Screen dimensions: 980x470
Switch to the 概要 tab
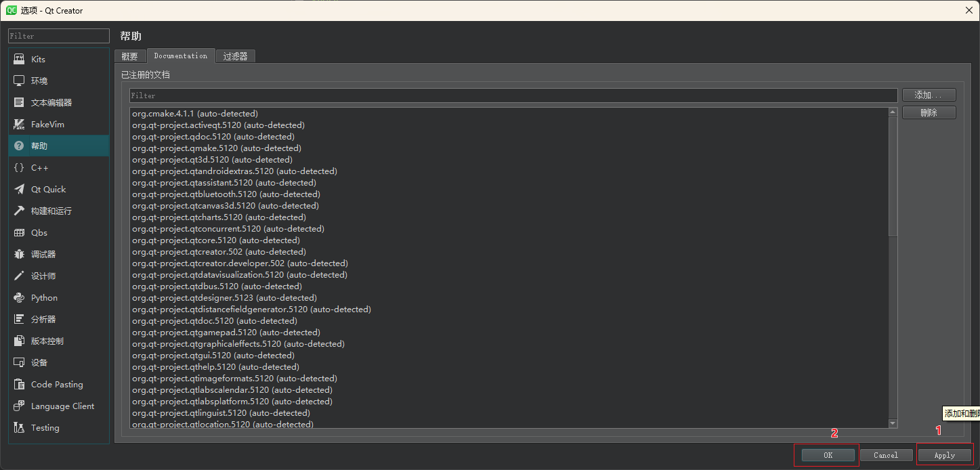(130, 56)
